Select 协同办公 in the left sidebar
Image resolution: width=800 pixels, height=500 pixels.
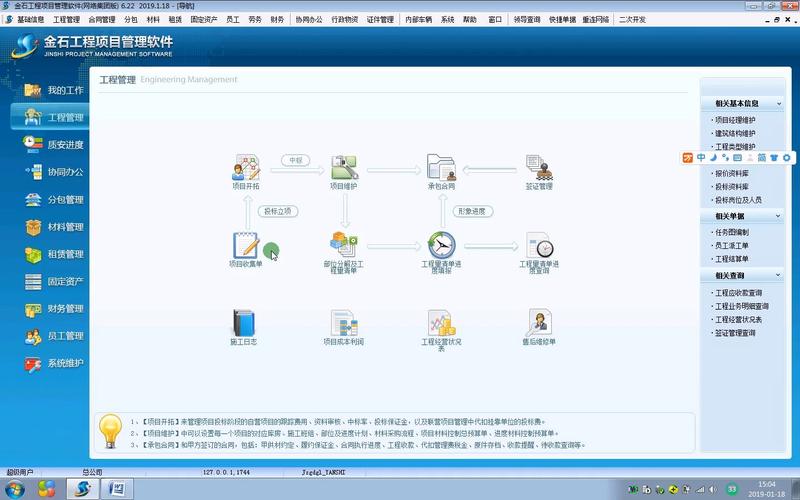tap(53, 172)
